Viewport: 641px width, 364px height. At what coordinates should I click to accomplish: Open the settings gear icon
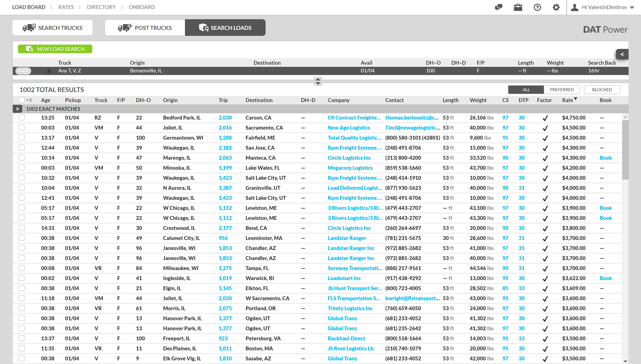(x=556, y=7)
